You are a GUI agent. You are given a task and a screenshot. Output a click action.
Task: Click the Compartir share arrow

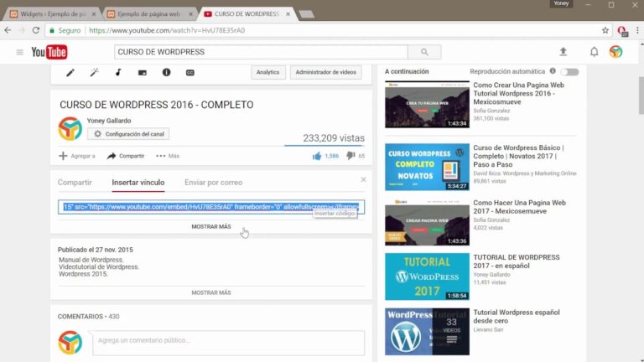(112, 156)
